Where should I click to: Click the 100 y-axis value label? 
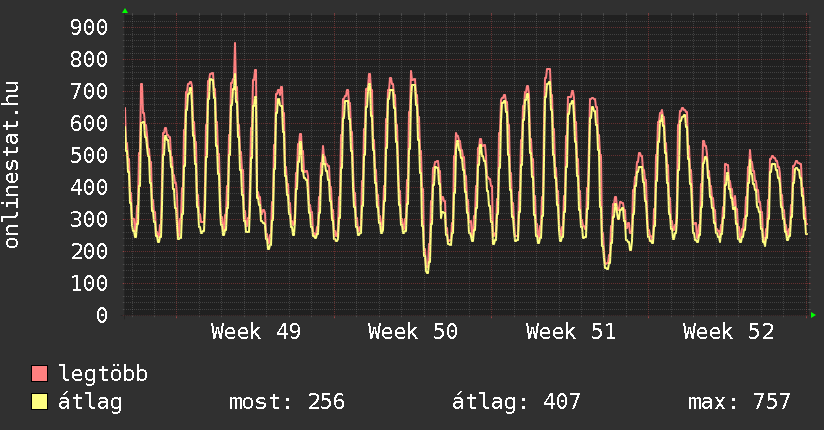click(x=88, y=283)
